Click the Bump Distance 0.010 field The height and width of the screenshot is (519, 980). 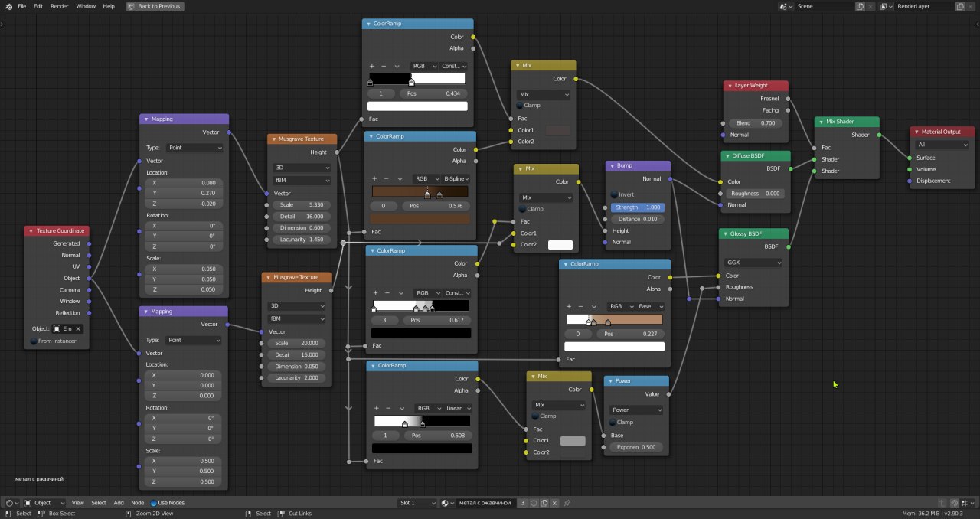tap(637, 219)
